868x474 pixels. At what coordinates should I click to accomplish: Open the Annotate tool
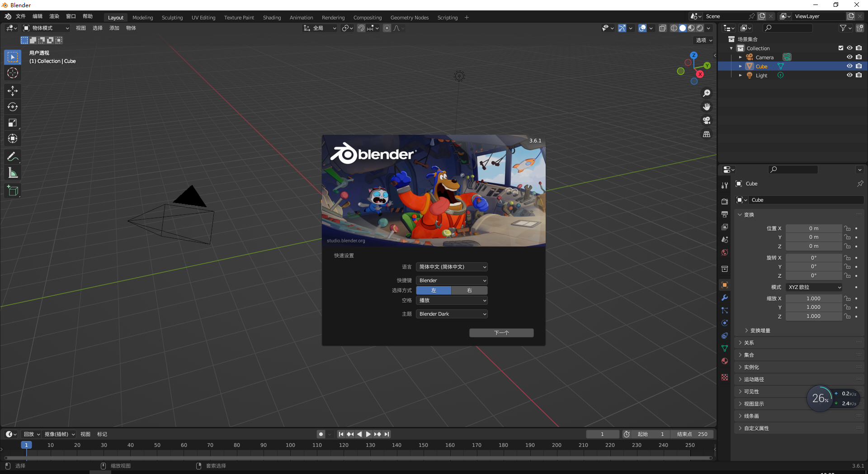(x=13, y=156)
